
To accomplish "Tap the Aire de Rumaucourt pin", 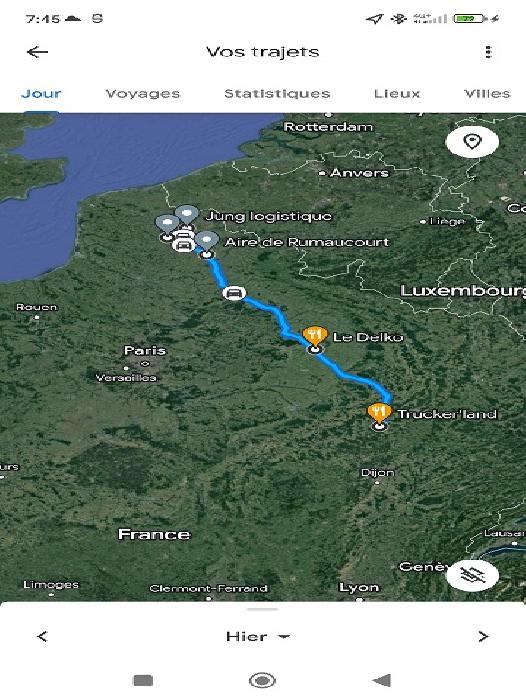I will [207, 242].
